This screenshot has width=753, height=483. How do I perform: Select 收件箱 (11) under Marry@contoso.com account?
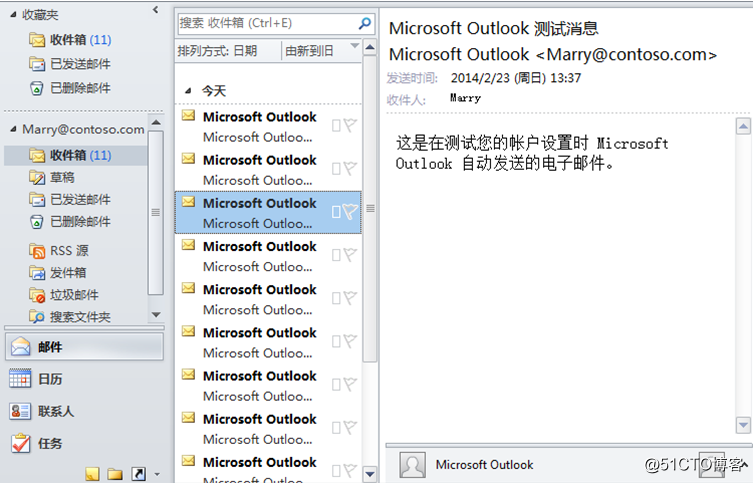point(76,156)
